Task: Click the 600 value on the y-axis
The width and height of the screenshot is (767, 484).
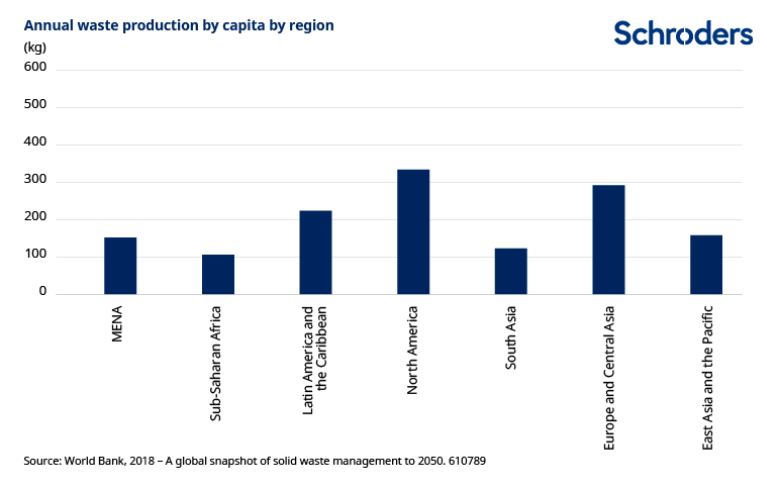Action: coord(35,67)
